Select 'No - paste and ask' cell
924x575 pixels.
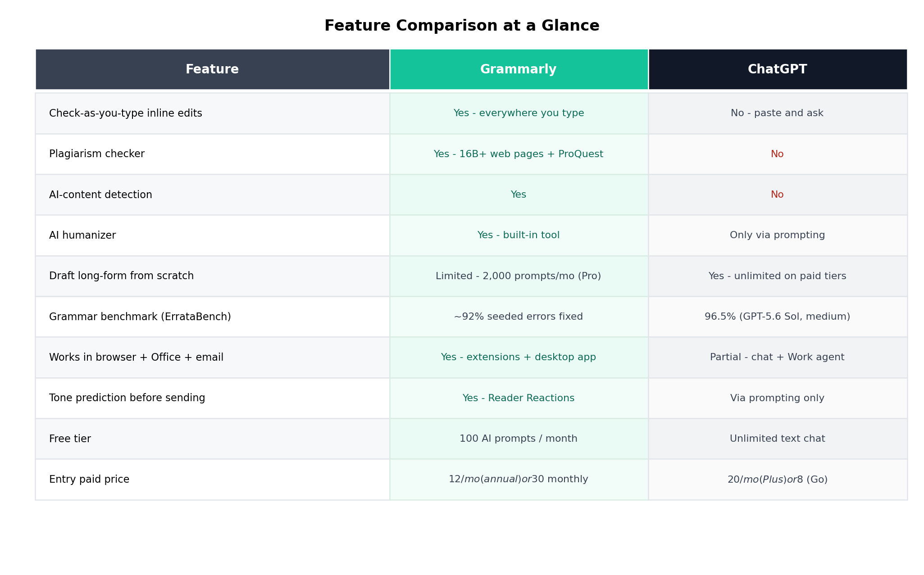pyautogui.click(x=778, y=113)
